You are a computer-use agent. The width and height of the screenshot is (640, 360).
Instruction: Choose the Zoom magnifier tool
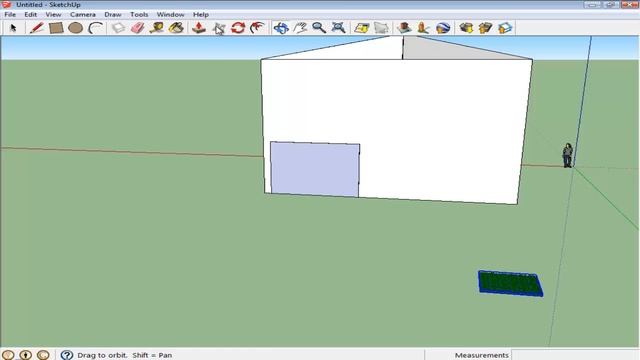319,28
